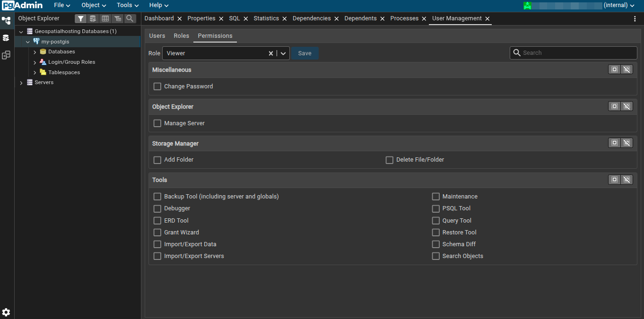Expand the Databases node under my-postgis

point(35,52)
